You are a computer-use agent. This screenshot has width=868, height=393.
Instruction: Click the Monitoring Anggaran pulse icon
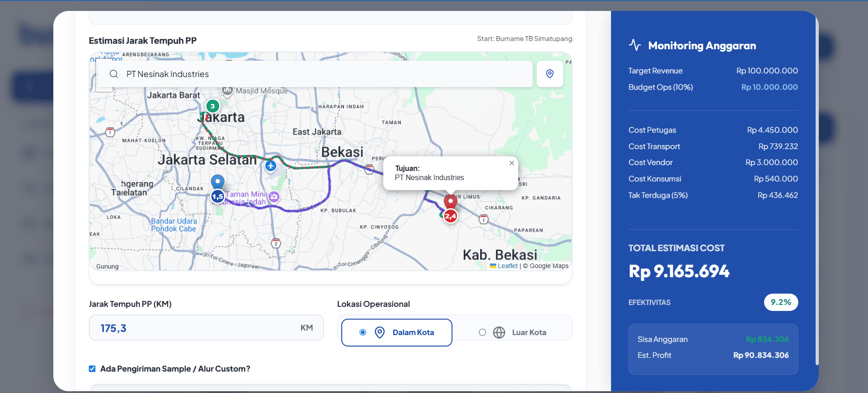tap(635, 45)
